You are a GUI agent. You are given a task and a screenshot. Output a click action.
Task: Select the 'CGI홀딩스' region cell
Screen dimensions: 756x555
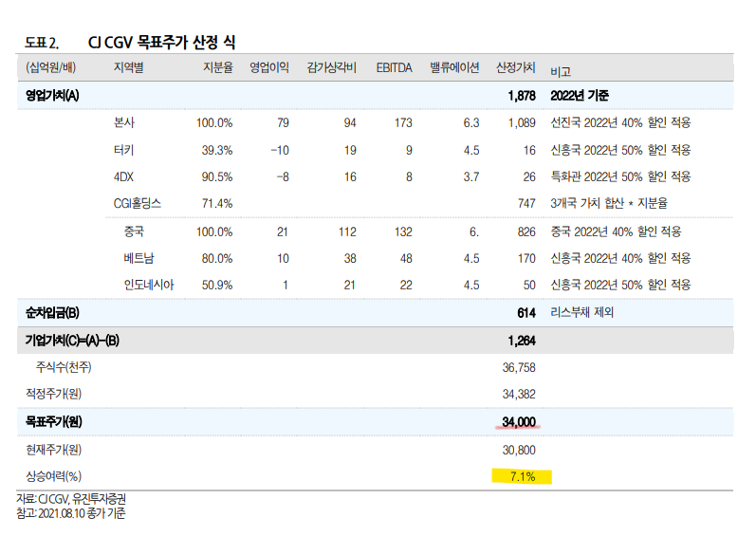tap(138, 203)
